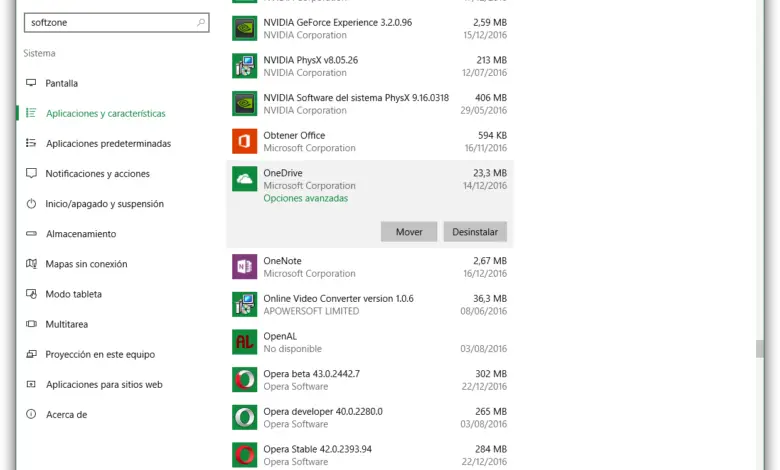Click the vertical scrollbar thumb
Screen dimensions: 780x470
pyautogui.click(x=759, y=349)
